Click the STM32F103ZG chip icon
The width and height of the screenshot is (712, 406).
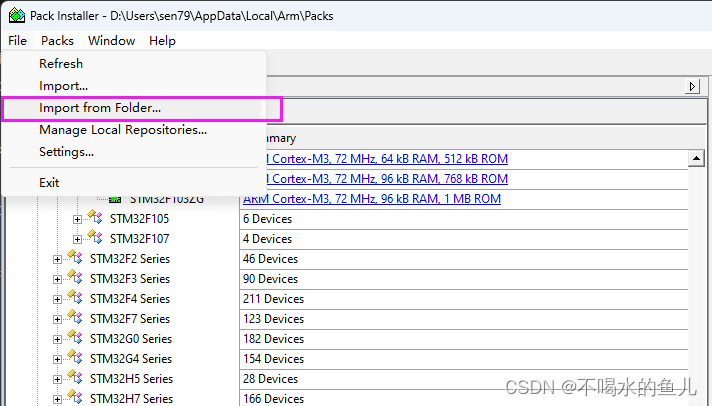tap(115, 199)
